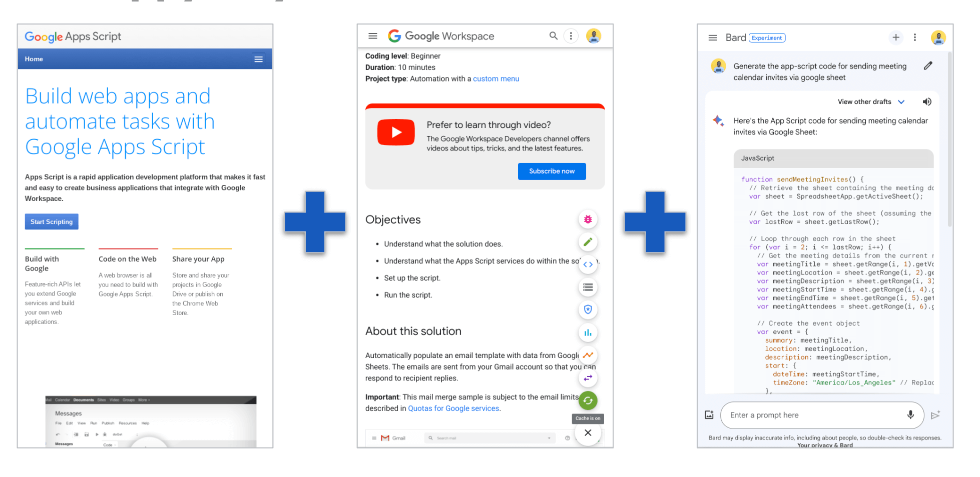Screen dimensions: 980x477
Task: Click the orange trending line icon
Action: [x=588, y=355]
